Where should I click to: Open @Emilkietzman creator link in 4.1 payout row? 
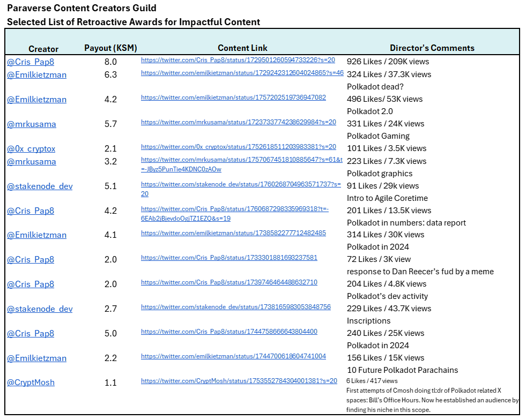(37, 235)
